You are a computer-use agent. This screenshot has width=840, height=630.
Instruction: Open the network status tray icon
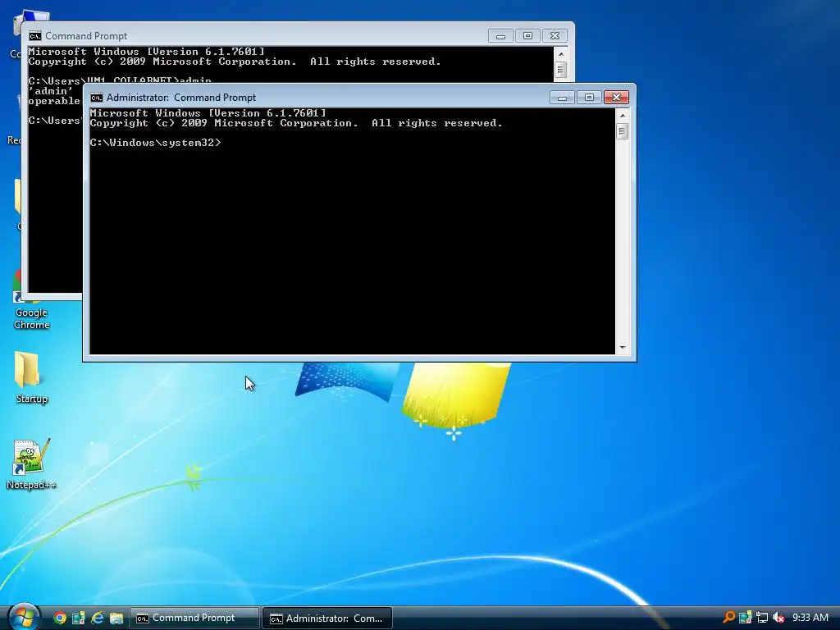[762, 618]
